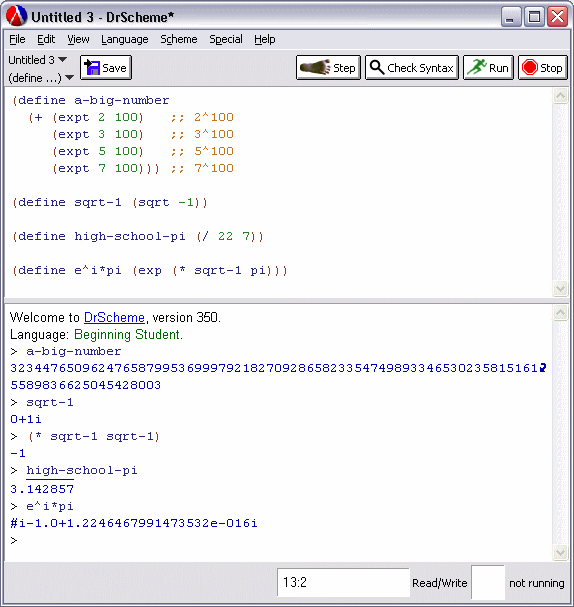Click the Read/Write status label
The image size is (574, 607).
pos(440,583)
